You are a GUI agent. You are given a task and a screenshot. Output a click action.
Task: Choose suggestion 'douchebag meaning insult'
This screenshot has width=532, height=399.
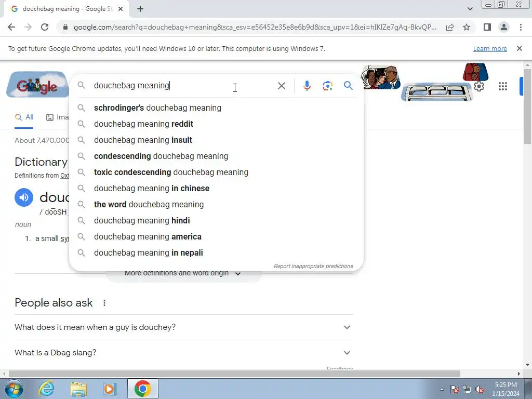pyautogui.click(x=216, y=140)
